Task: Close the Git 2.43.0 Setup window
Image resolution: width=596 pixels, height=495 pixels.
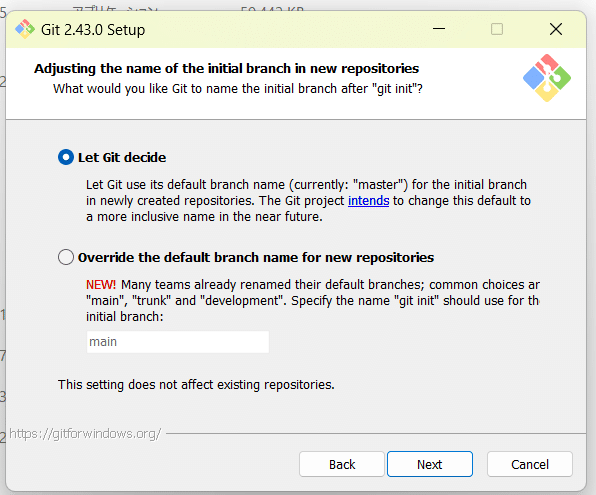Action: click(x=556, y=29)
